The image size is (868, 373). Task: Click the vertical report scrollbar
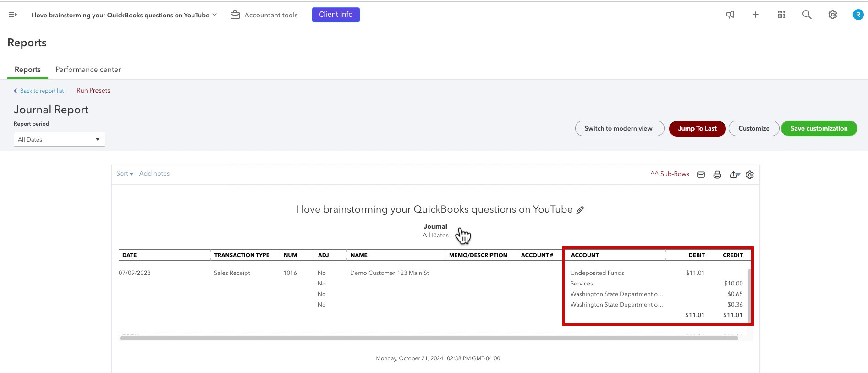(750, 296)
